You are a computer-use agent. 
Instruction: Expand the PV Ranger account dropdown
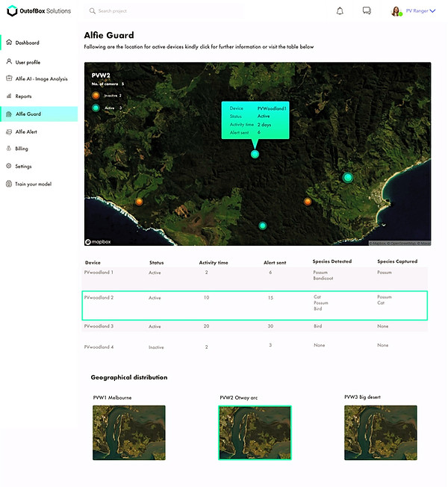point(432,11)
